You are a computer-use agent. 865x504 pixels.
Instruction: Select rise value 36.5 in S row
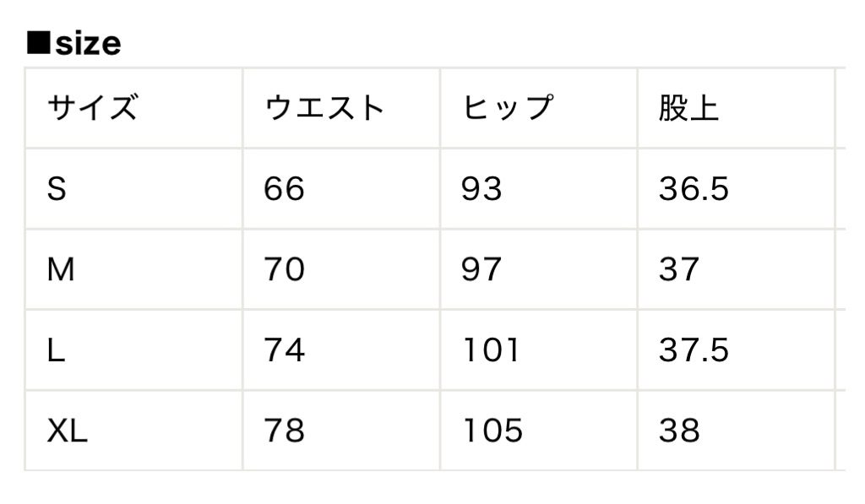[x=694, y=189]
